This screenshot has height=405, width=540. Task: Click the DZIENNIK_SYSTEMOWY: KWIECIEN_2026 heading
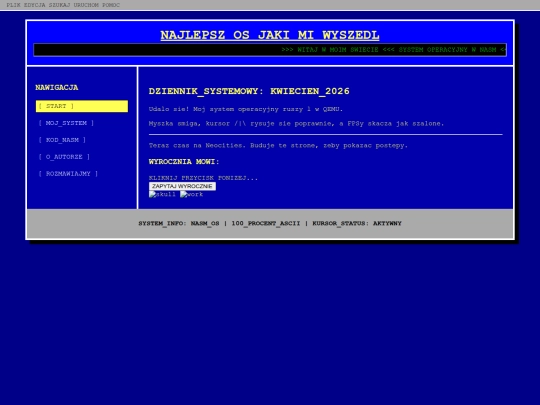click(249, 91)
